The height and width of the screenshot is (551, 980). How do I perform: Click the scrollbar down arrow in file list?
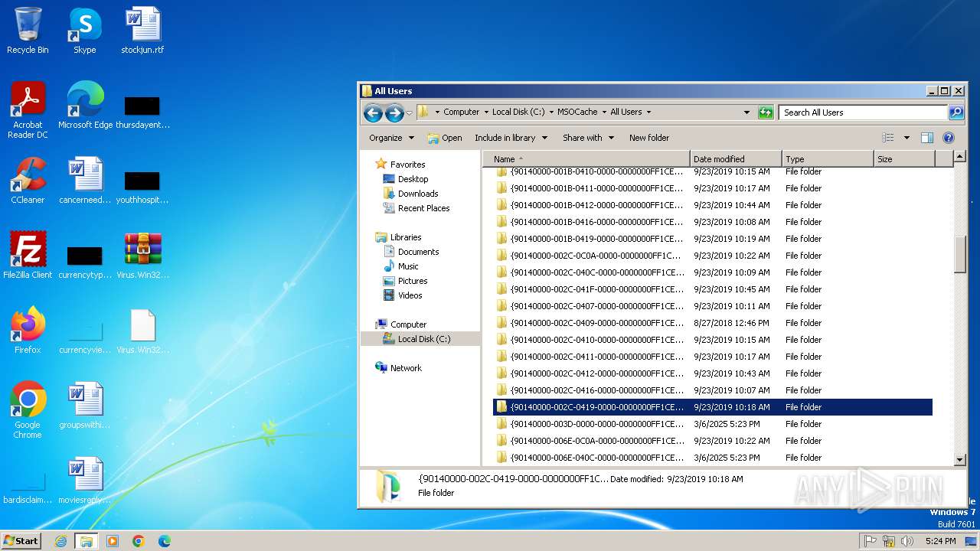(960, 460)
